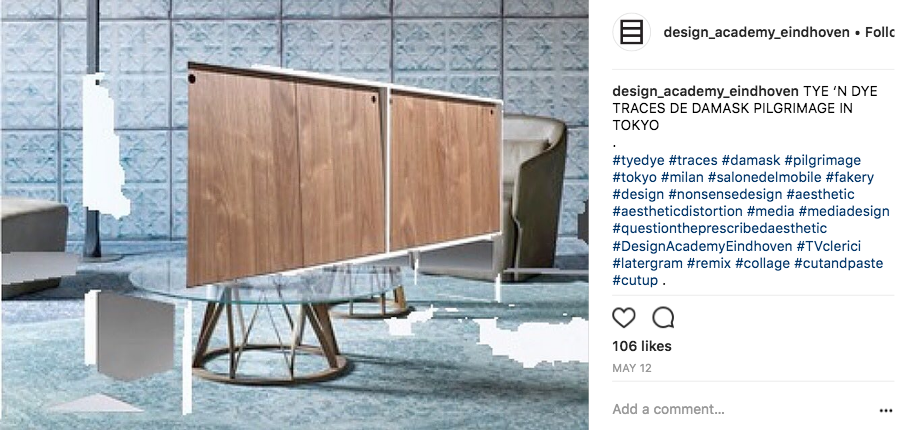Follow the design_academy_eindhoven account
Image resolution: width=916 pixels, height=430 pixels.
click(x=879, y=32)
